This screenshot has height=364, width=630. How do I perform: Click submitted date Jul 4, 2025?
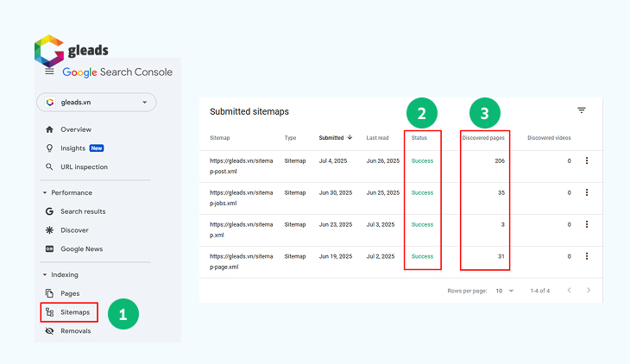333,160
